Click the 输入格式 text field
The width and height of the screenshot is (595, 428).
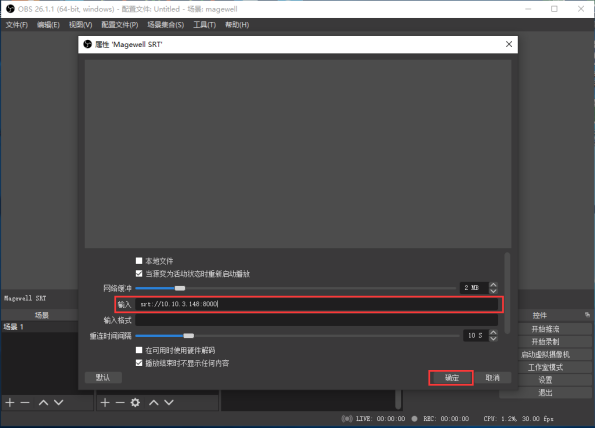coord(316,320)
